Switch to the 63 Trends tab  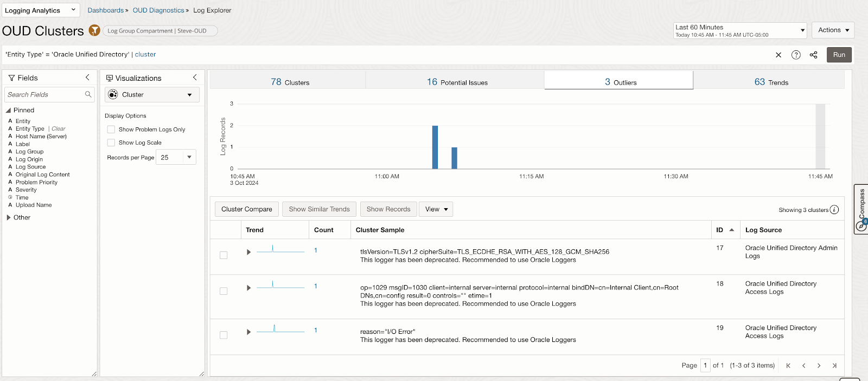pos(771,82)
